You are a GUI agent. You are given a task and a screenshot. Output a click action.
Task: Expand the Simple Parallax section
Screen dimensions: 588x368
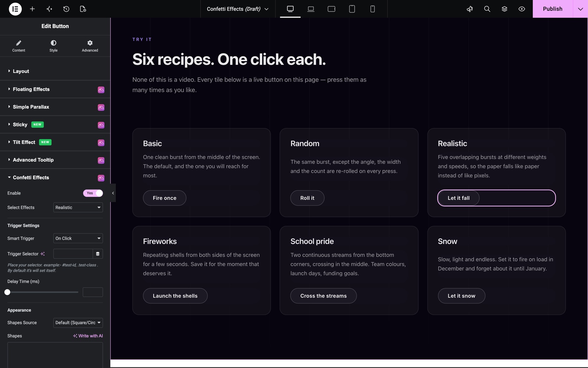click(x=55, y=107)
